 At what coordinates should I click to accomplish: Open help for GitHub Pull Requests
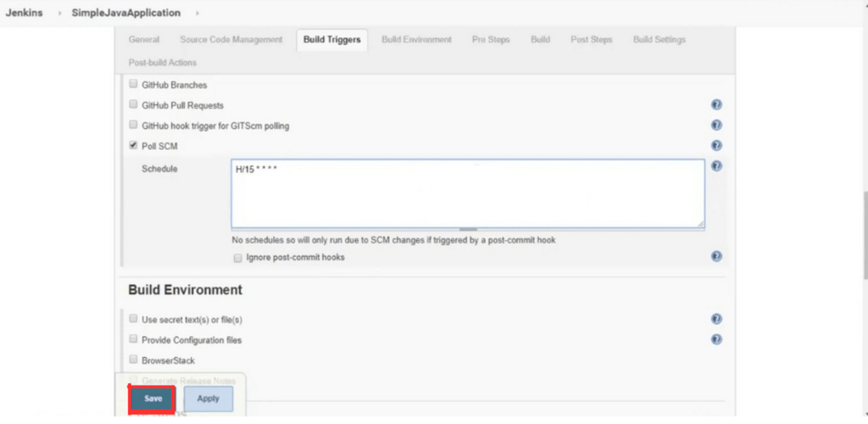716,104
